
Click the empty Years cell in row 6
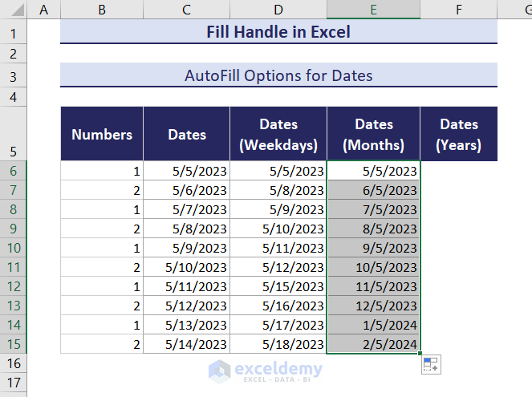(458, 171)
